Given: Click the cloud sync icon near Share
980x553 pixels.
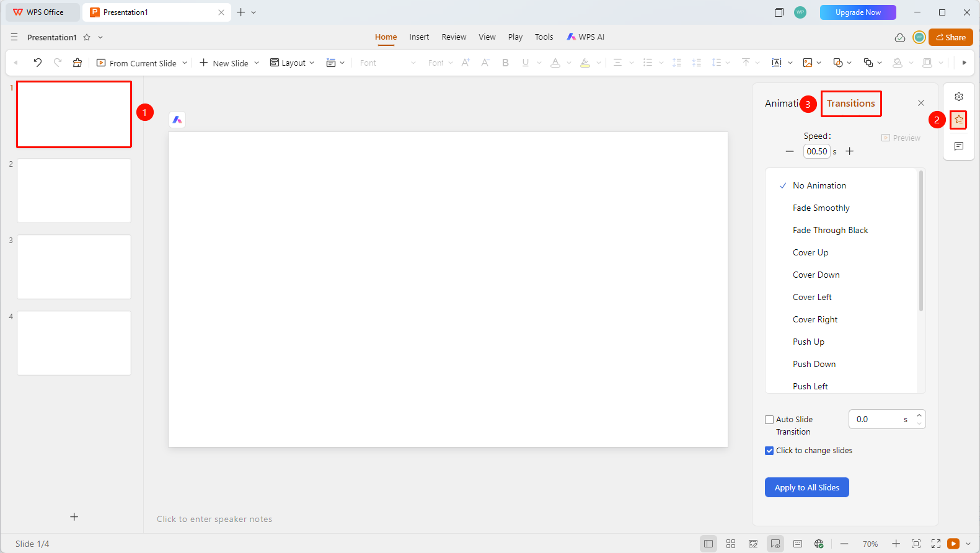Looking at the screenshot, I should (900, 38).
